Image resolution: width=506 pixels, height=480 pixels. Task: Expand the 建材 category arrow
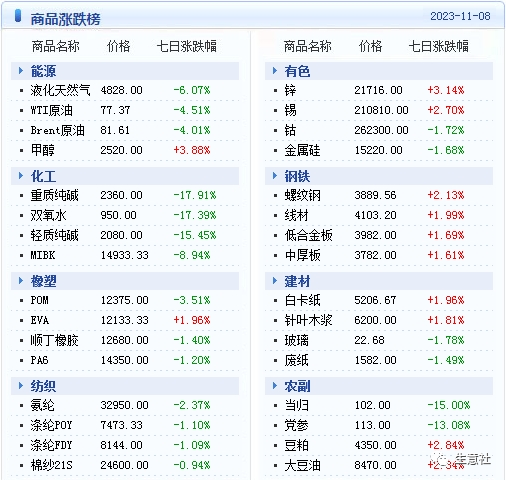275,281
